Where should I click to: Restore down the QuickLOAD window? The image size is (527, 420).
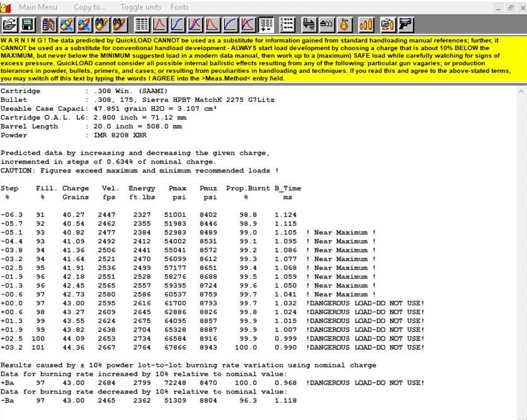coord(511,8)
